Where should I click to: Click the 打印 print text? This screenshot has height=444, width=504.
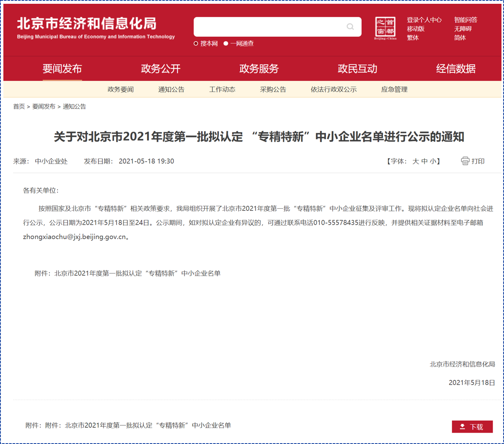pyautogui.click(x=478, y=161)
